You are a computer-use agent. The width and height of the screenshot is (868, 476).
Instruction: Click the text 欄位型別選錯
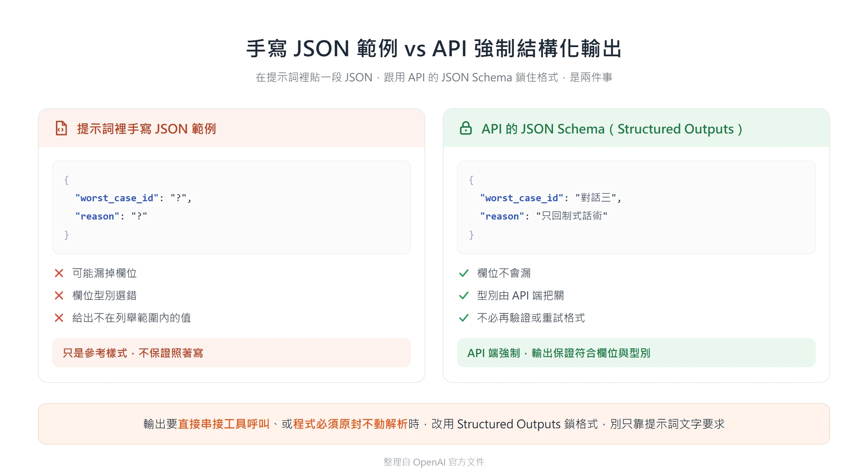point(104,295)
